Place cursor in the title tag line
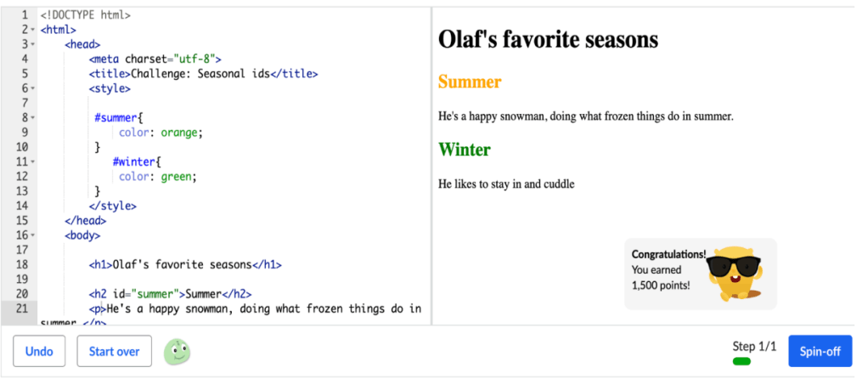The height and width of the screenshot is (379, 868). (204, 74)
